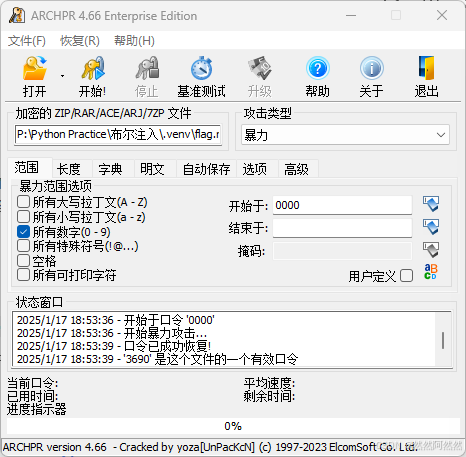Screen dimensions: 466x457
Task: Click the 已用时间 label
Action: pos(33,396)
